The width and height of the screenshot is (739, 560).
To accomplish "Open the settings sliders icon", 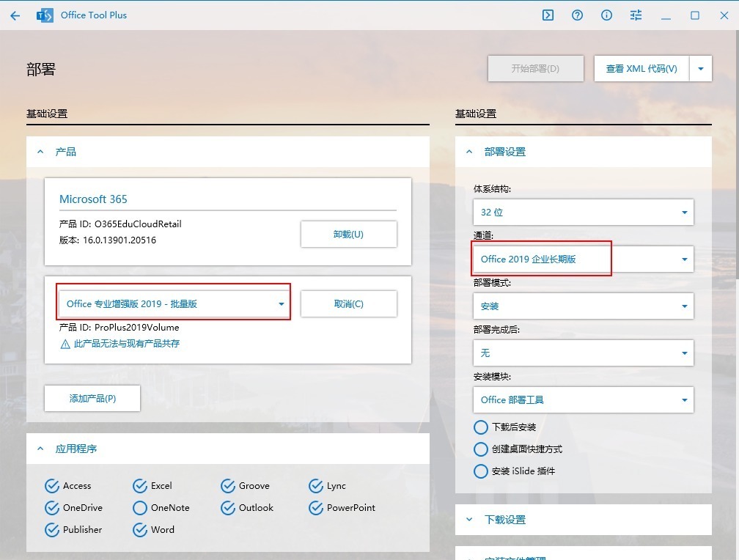I will click(x=636, y=15).
